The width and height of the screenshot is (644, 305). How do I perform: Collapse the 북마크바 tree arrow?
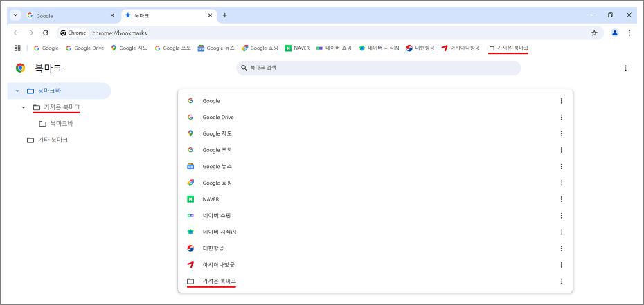coord(17,91)
